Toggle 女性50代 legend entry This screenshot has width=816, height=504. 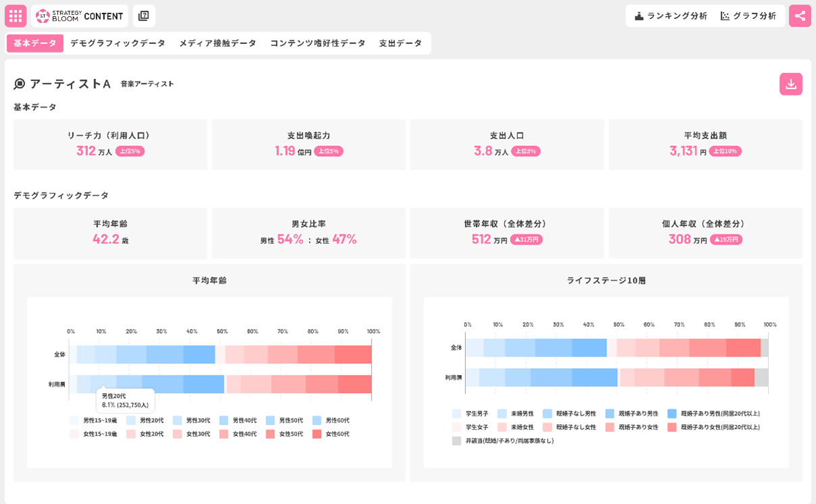pos(285,434)
